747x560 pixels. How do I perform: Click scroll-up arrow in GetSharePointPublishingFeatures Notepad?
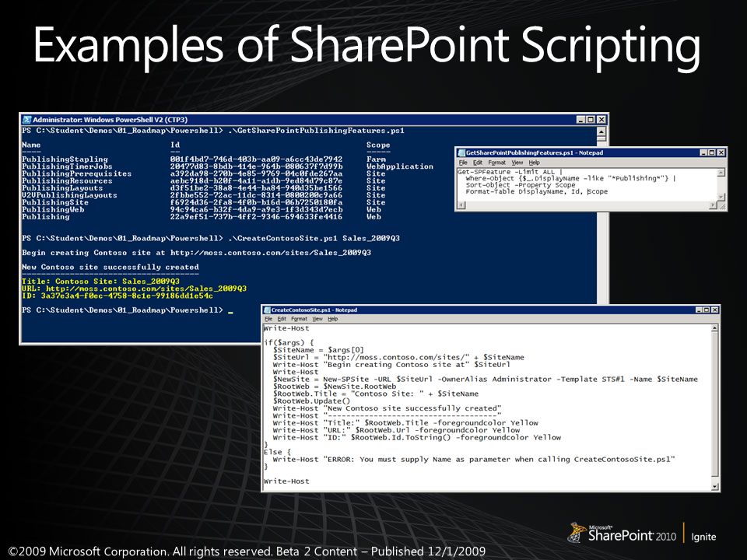pos(721,173)
